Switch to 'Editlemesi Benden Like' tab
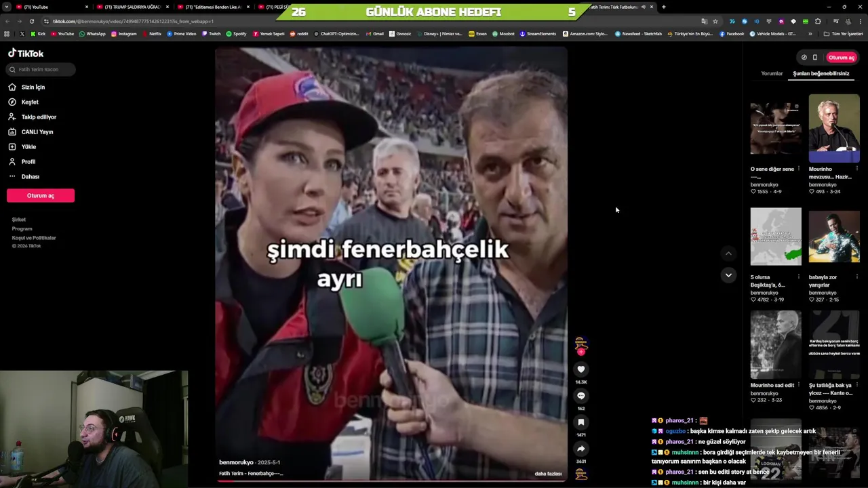868x488 pixels. click(213, 7)
